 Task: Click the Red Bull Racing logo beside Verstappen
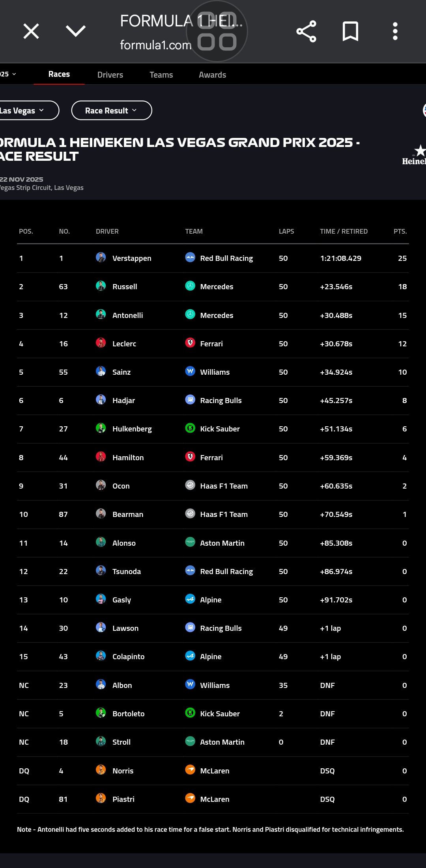190,258
